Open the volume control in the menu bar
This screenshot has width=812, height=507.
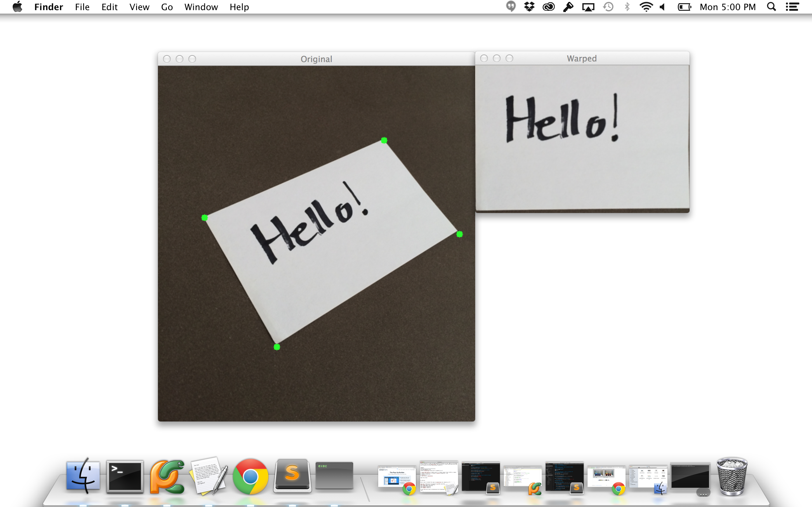coord(662,7)
